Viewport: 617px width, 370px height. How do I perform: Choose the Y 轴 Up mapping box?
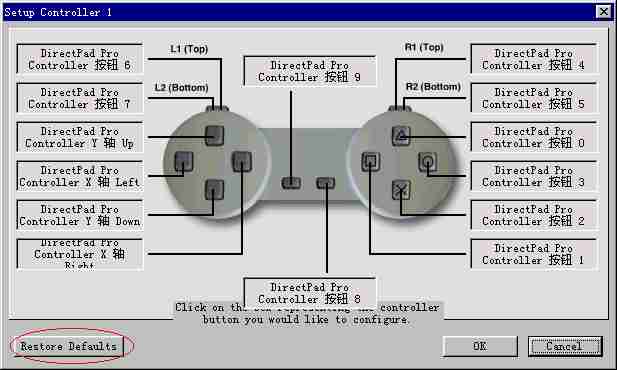(79, 137)
